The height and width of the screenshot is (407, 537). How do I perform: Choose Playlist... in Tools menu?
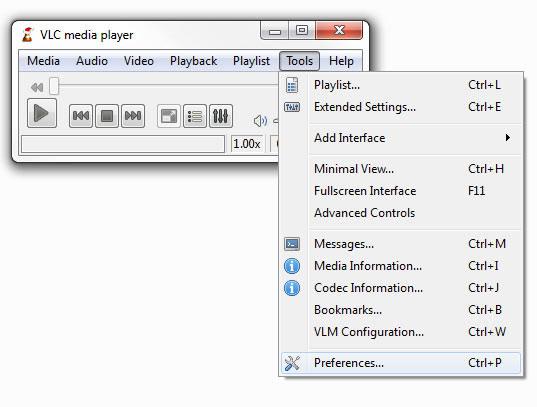(x=401, y=85)
